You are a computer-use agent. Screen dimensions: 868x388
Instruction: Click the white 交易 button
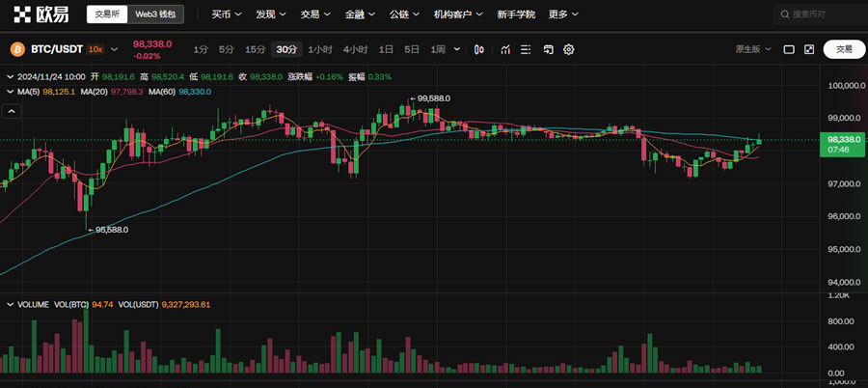[x=844, y=49]
